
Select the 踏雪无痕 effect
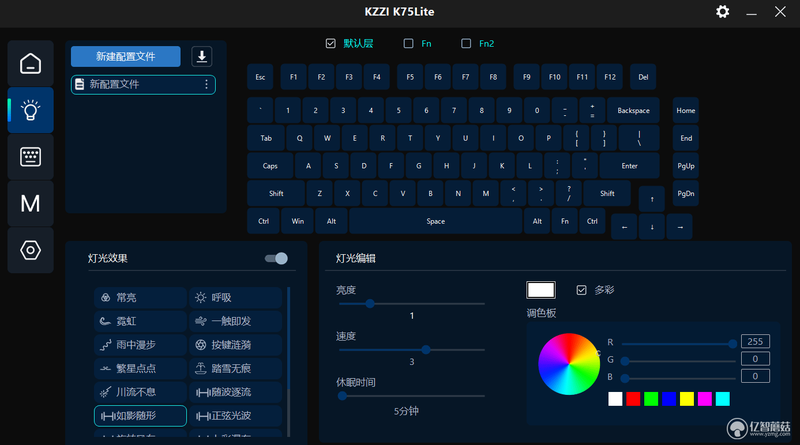pyautogui.click(x=236, y=368)
